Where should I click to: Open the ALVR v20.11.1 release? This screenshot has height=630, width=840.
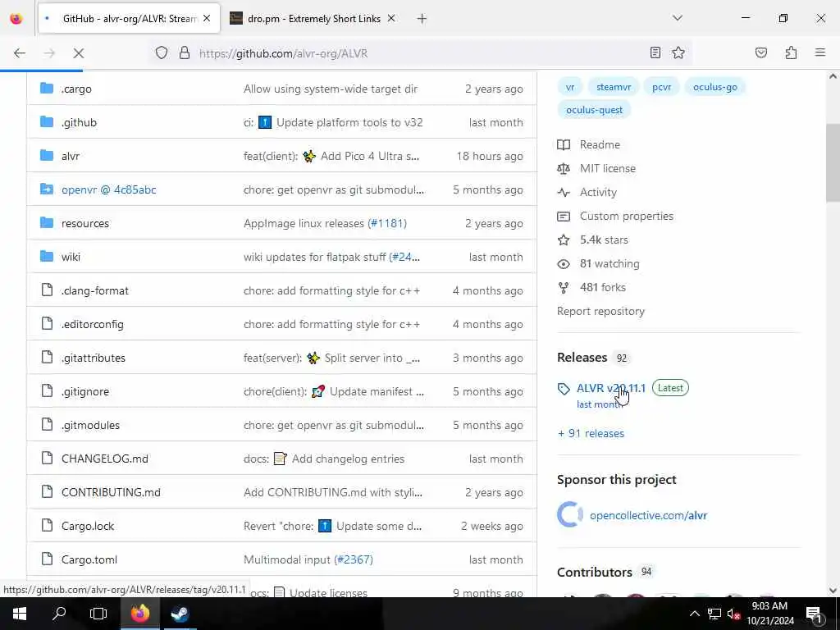[610, 388]
